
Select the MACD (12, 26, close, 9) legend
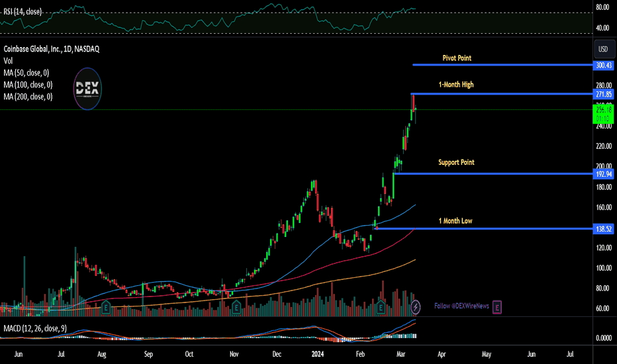tap(35, 328)
